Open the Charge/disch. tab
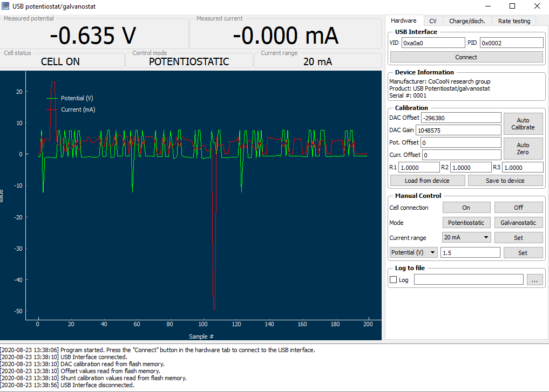The width and height of the screenshot is (549, 392). tap(467, 21)
